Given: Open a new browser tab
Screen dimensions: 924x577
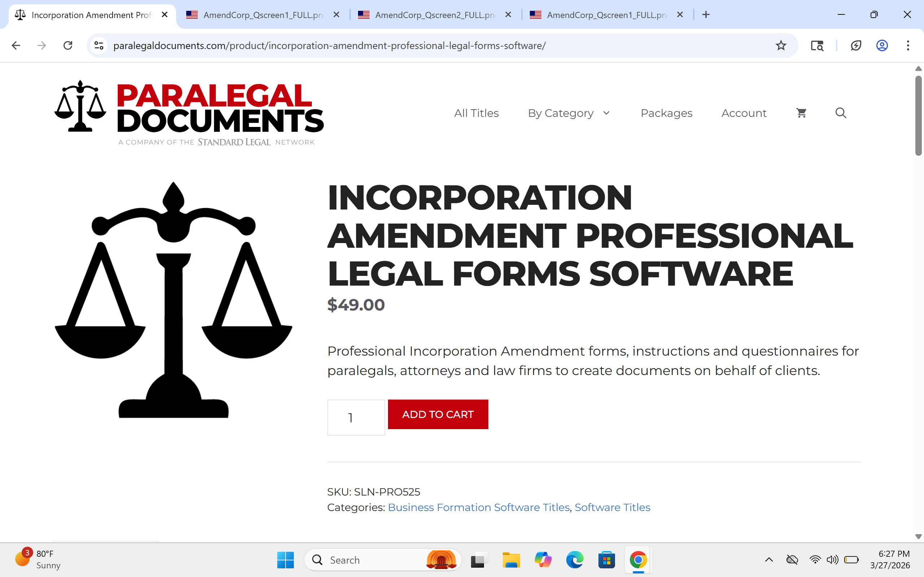Looking at the screenshot, I should 706,14.
